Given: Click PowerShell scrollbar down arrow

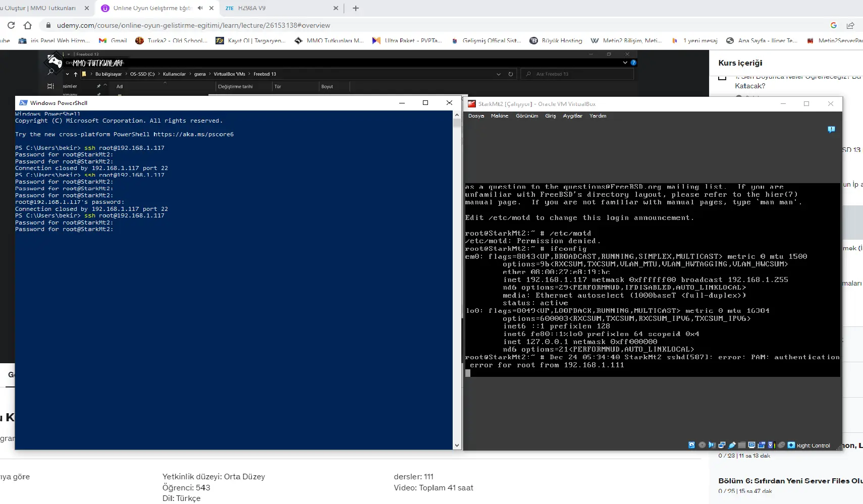Looking at the screenshot, I should coord(457,445).
